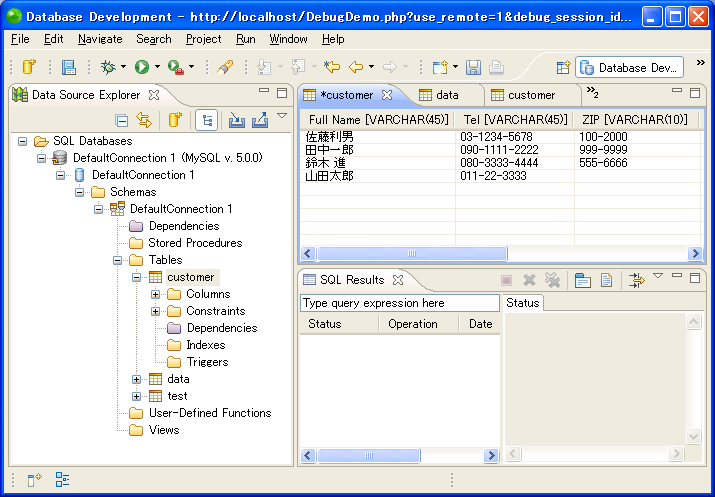
Task: Expand the Columns folder under customer
Action: coord(155,294)
